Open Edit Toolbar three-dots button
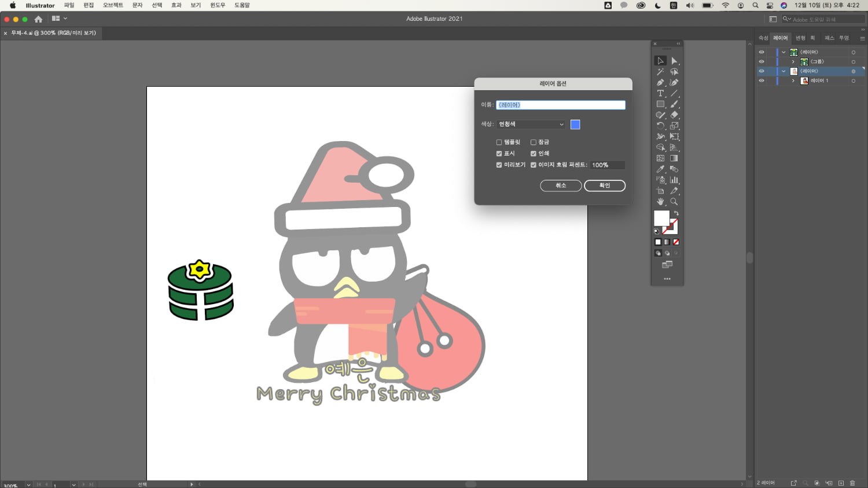The image size is (868, 488). pyautogui.click(x=667, y=279)
